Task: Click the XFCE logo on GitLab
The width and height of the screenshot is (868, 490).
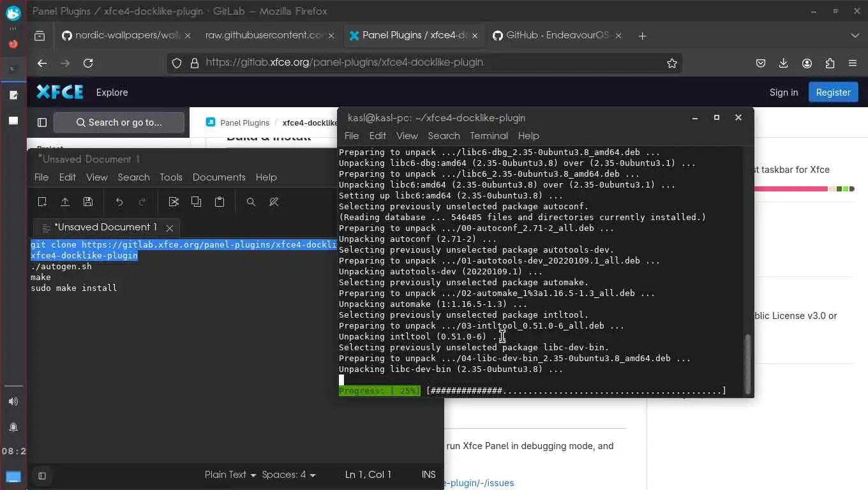Action: tap(60, 93)
